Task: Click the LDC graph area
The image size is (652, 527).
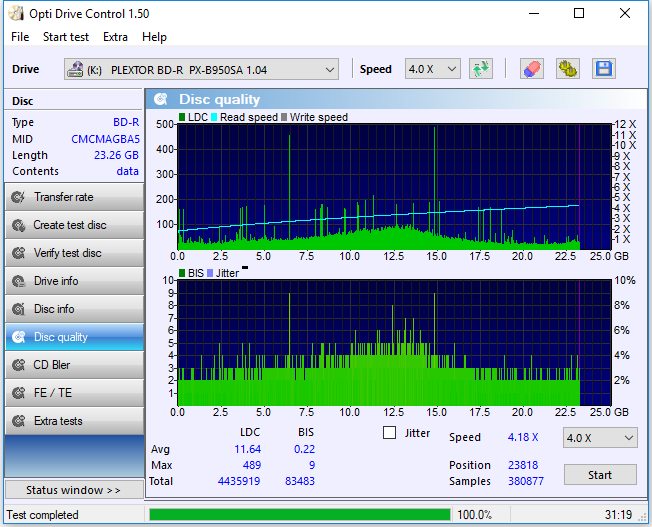Action: (393, 187)
